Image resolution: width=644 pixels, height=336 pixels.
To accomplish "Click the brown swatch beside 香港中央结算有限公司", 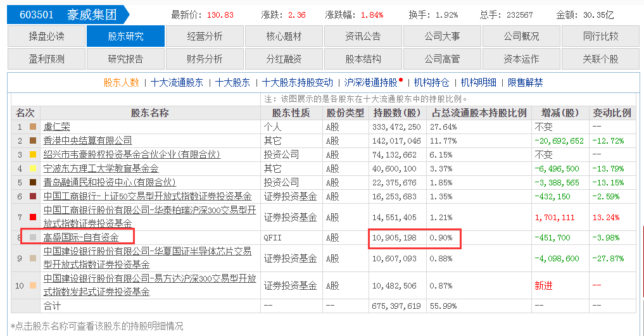I will point(33,140).
